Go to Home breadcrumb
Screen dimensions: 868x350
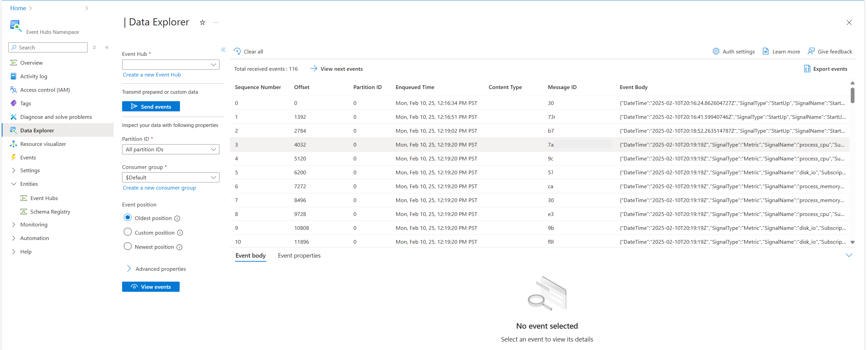point(18,8)
